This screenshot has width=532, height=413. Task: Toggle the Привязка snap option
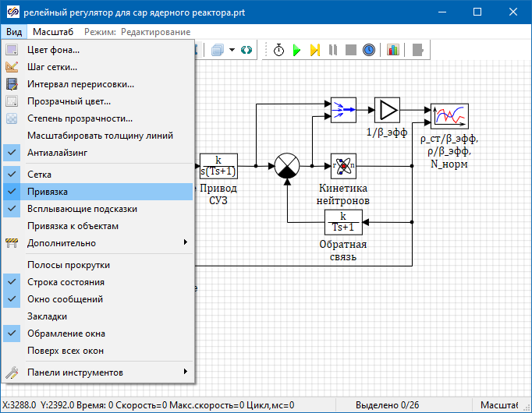coord(47,192)
